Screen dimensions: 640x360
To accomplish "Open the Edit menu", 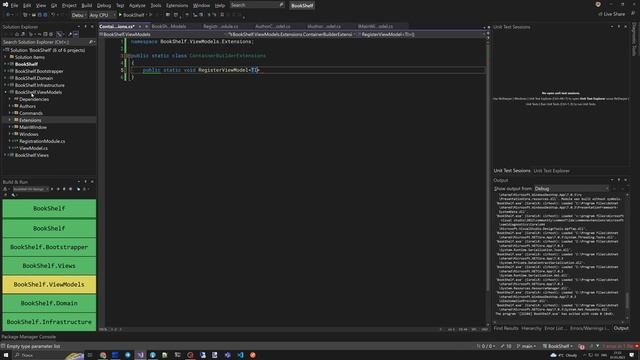I will click(x=27, y=5).
